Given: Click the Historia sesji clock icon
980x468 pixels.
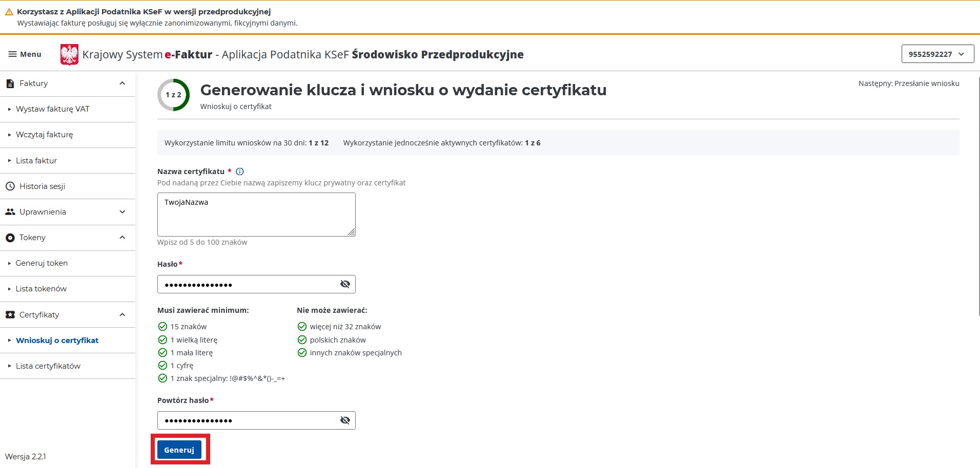Looking at the screenshot, I should (x=10, y=186).
